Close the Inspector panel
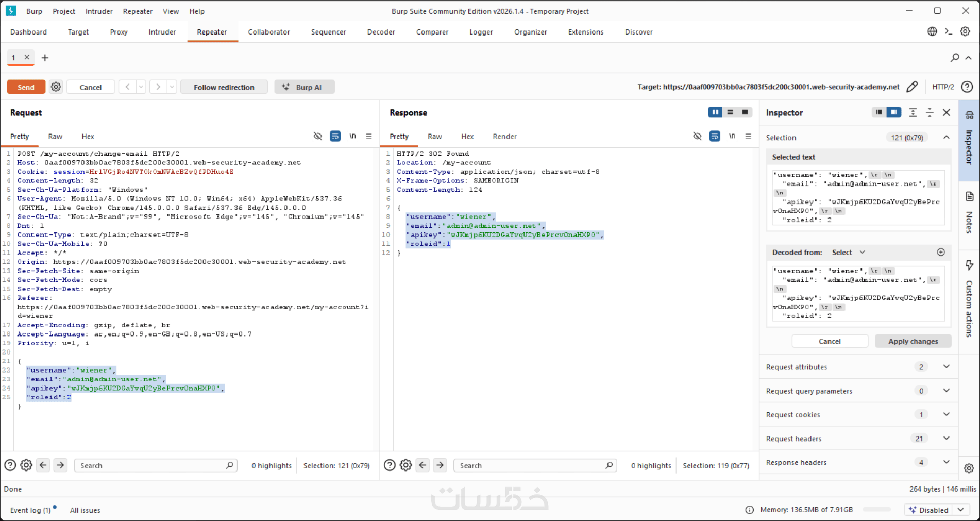980x521 pixels. coord(947,112)
